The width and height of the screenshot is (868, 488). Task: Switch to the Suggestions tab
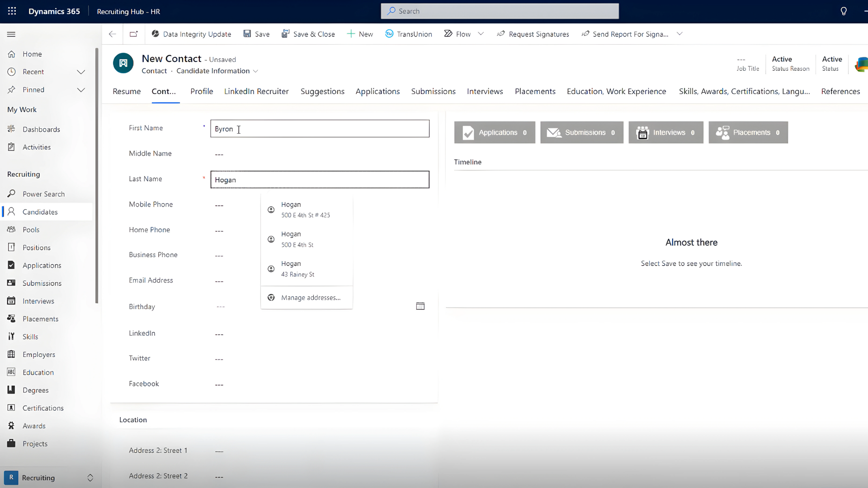point(322,91)
